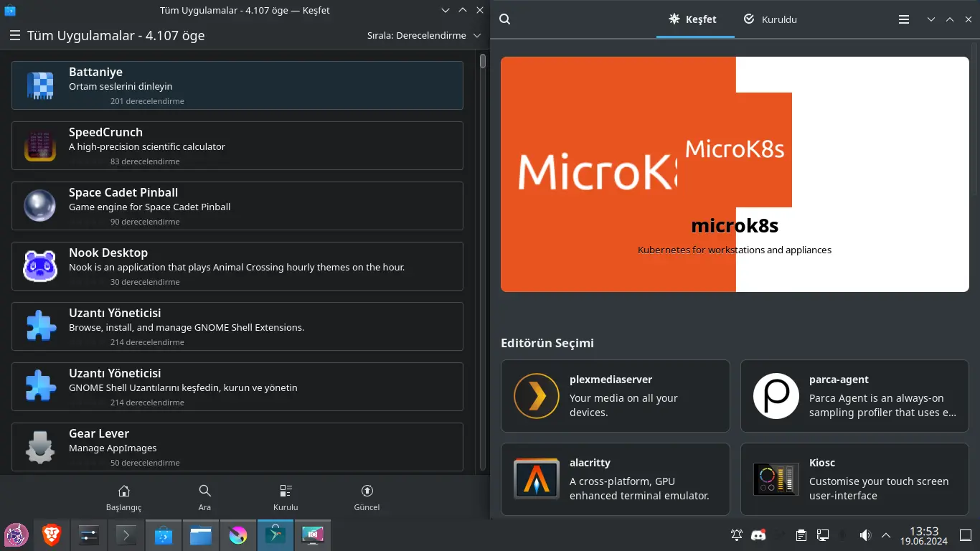
Task: Click the parca-agent logo icon
Action: 776,396
